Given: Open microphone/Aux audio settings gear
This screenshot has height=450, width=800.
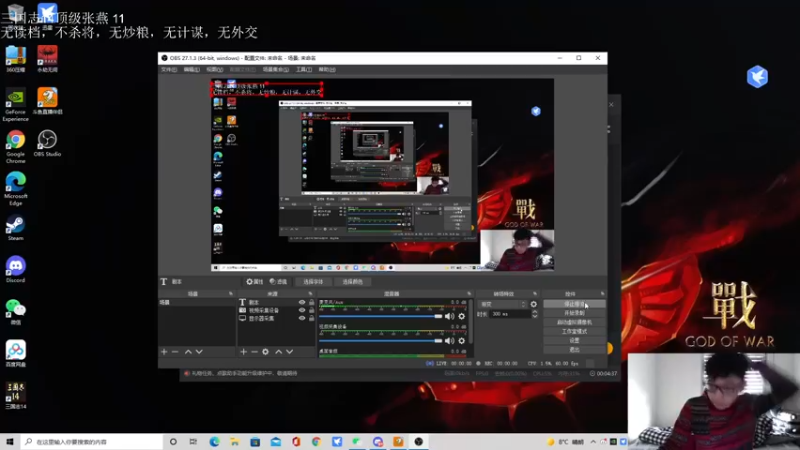Looking at the screenshot, I should click(462, 316).
